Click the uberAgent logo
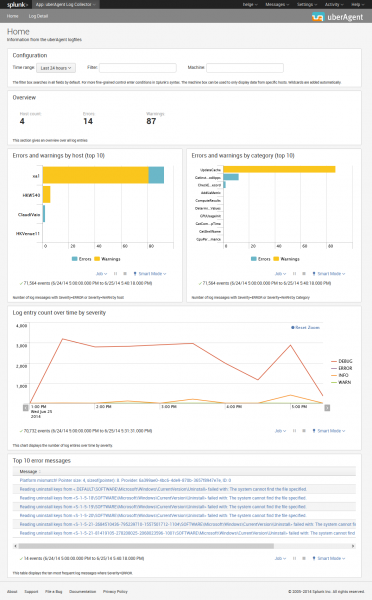The width and height of the screenshot is (372, 600). point(337,17)
